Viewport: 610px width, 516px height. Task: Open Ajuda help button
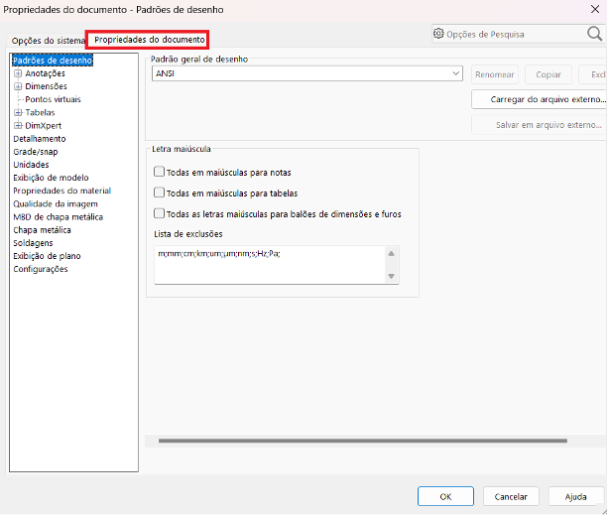576,496
